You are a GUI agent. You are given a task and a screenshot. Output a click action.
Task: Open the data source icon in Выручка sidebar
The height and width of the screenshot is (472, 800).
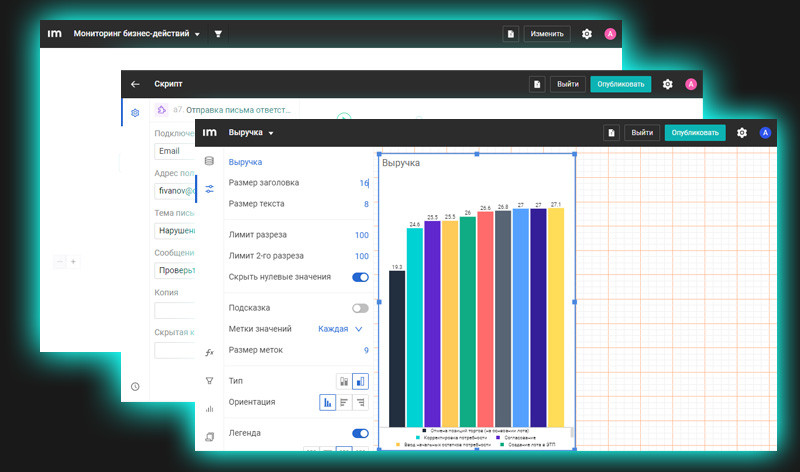tap(209, 161)
